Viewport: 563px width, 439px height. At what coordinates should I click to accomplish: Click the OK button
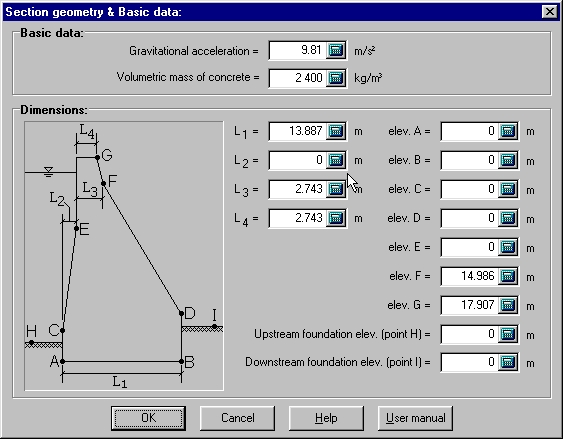(148, 418)
